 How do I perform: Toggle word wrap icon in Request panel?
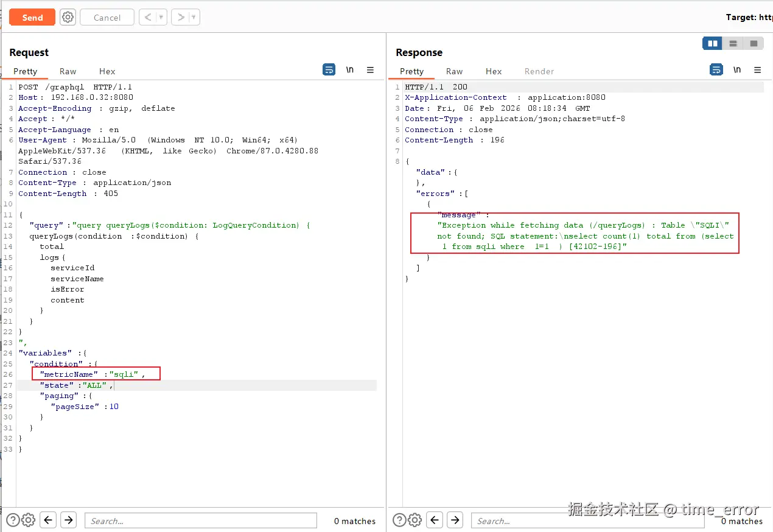click(329, 70)
